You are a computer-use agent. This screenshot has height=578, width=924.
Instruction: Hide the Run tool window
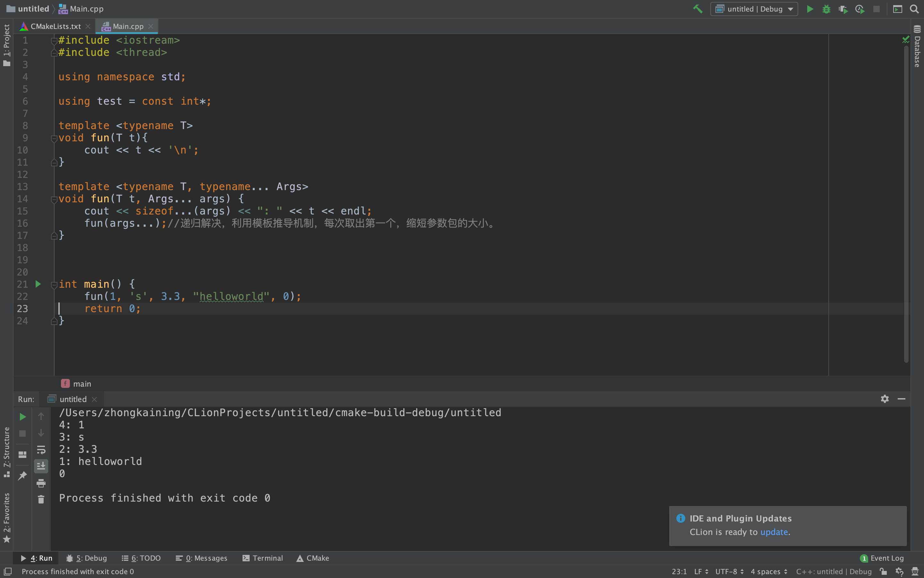point(902,399)
